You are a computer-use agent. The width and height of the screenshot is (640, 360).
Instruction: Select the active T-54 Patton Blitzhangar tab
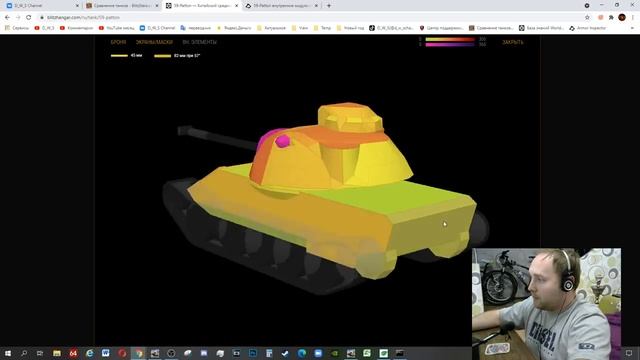point(201,6)
